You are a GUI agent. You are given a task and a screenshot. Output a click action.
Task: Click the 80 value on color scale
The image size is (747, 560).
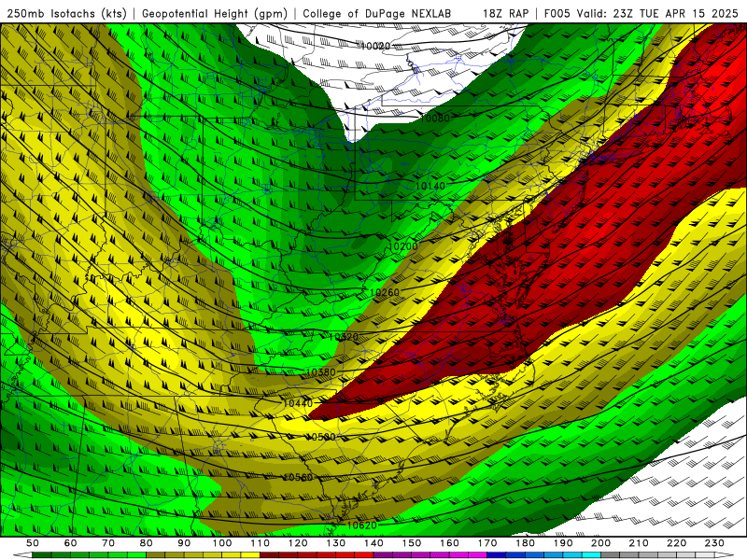pyautogui.click(x=147, y=543)
